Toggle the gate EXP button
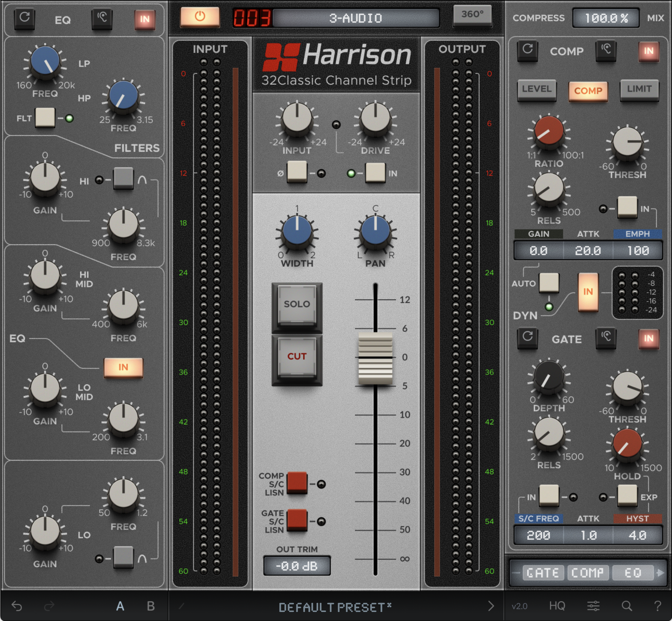Image resolution: width=672 pixels, height=621 pixels. (627, 496)
